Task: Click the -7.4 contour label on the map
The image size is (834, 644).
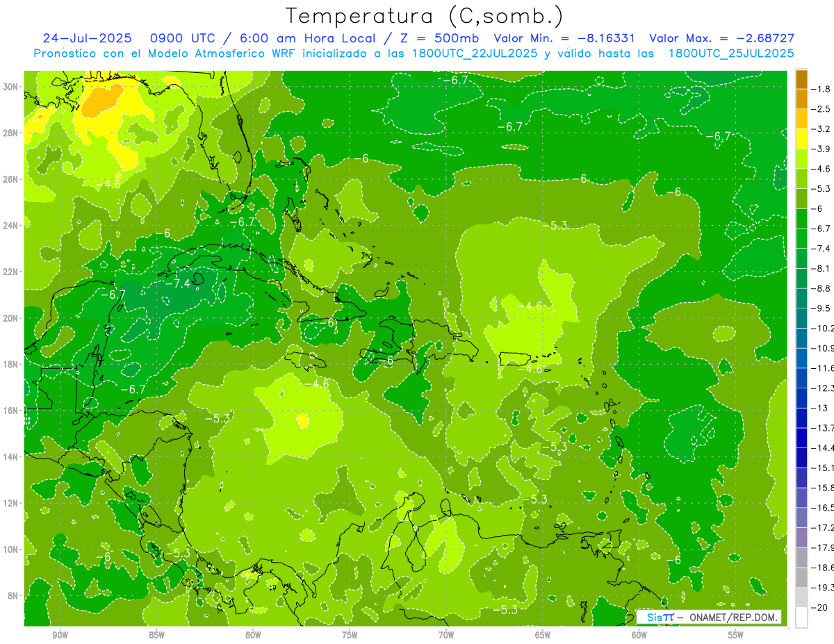Action: click(x=177, y=283)
